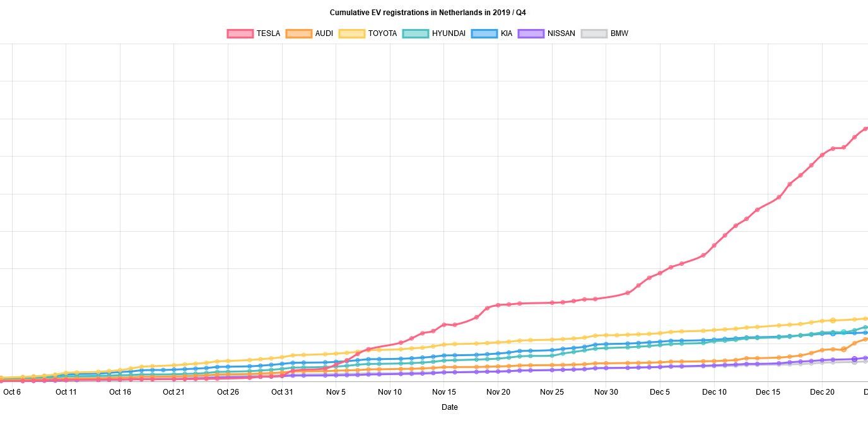Click the Oct 11 axis label
This screenshot has width=868, height=430.
tap(66, 392)
